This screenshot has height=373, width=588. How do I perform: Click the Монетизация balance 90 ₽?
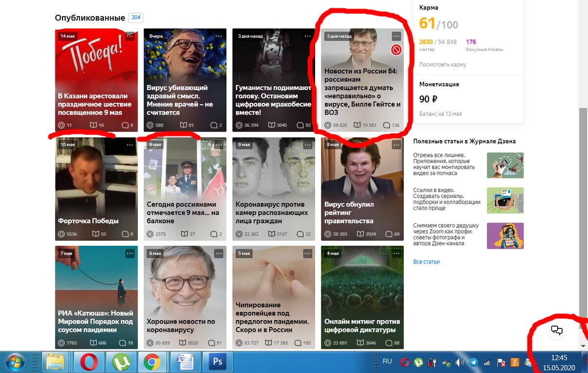[x=428, y=99]
